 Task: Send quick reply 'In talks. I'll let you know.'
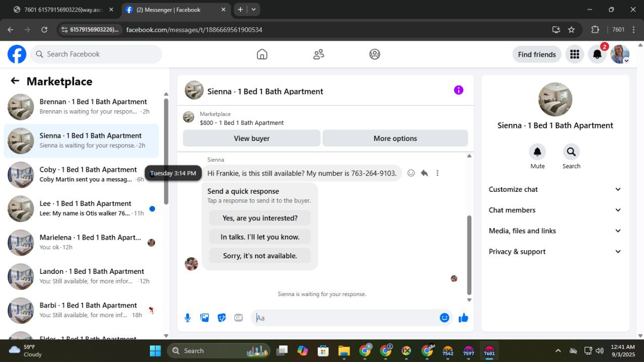[260, 237]
